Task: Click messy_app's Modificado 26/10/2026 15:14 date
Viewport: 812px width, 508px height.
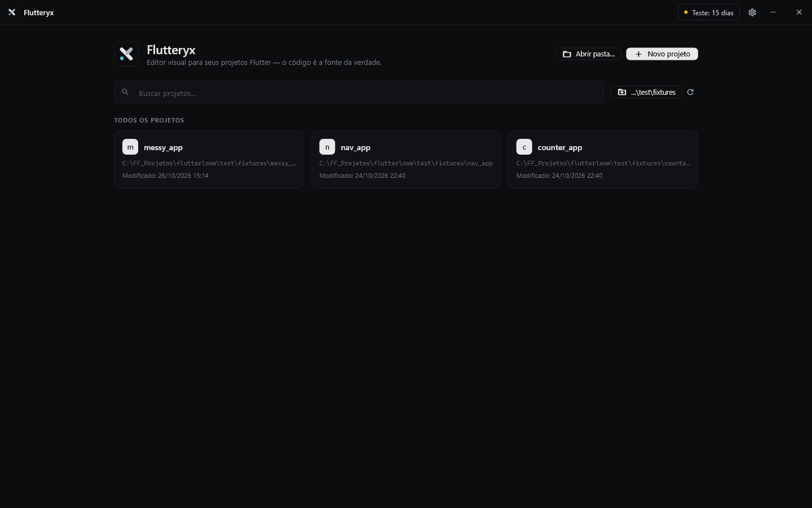Action: point(165,176)
